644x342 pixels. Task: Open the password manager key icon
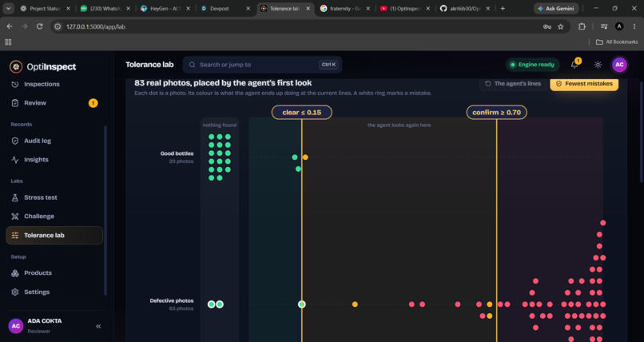(x=547, y=26)
